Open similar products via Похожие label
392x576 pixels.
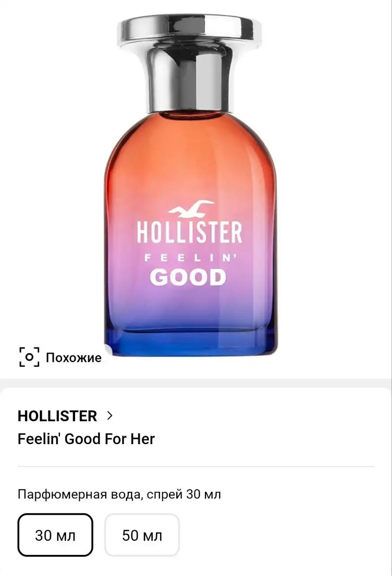pyautogui.click(x=74, y=358)
